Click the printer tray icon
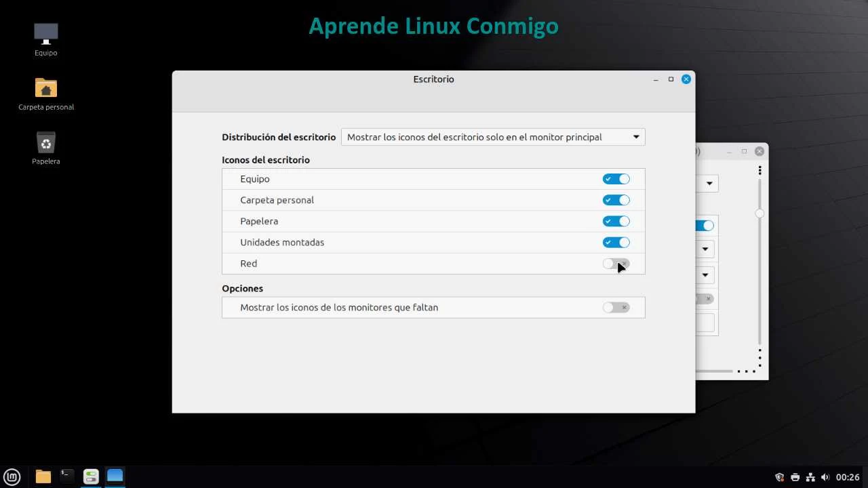868x488 pixels. [x=795, y=477]
